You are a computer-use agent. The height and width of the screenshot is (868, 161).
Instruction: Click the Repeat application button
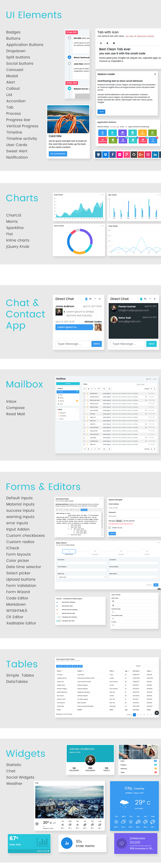[x=142, y=133]
